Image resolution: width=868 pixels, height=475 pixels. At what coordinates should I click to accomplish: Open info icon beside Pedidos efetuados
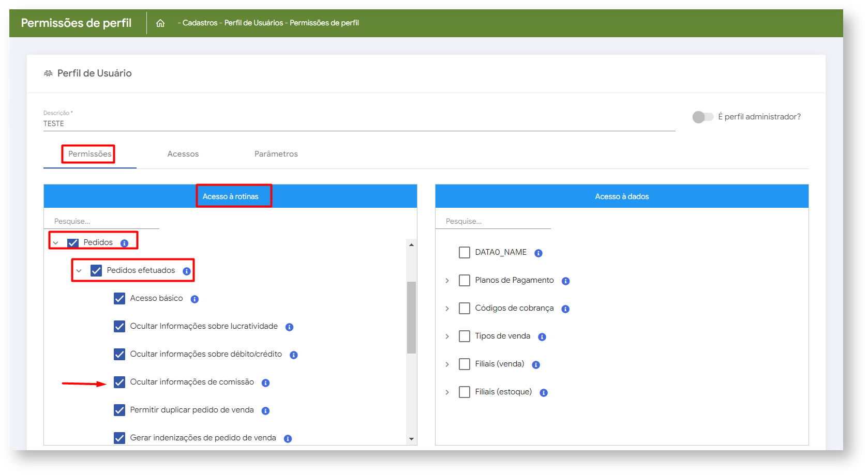[x=187, y=271]
